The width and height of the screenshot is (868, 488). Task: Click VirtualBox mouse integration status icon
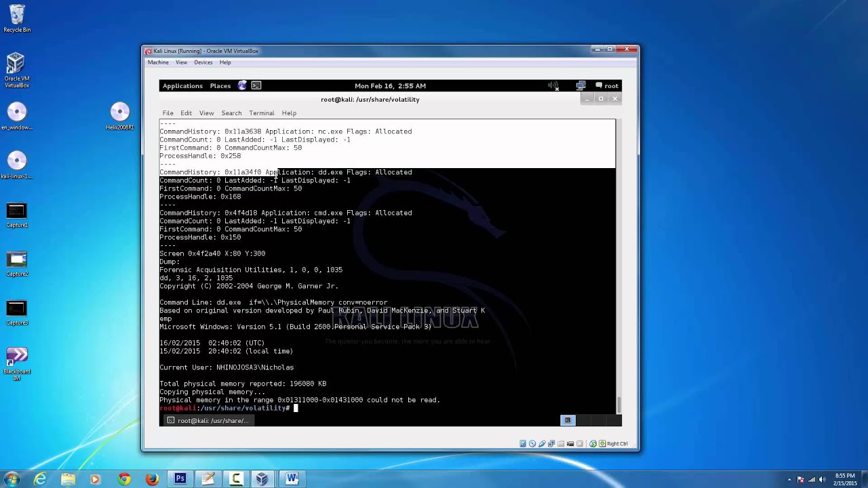click(x=580, y=443)
